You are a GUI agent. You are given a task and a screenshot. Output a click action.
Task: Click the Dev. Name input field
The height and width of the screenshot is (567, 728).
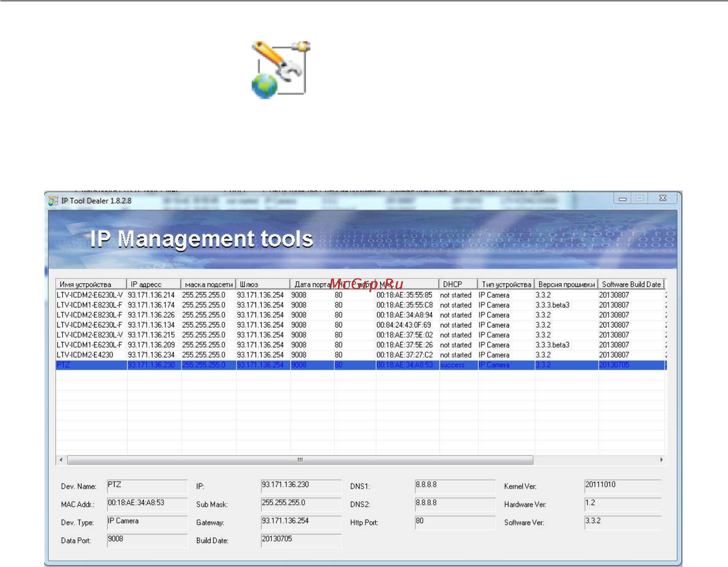pyautogui.click(x=147, y=486)
